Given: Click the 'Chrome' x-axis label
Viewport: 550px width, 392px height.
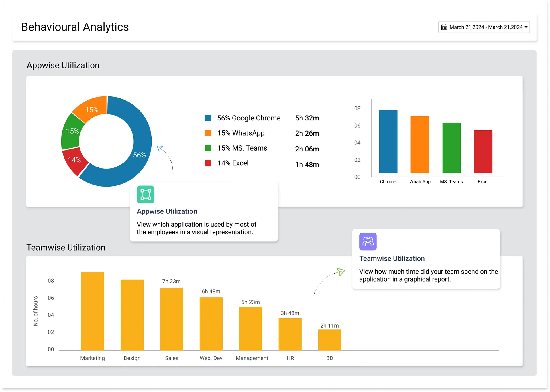Looking at the screenshot, I should point(388,181).
